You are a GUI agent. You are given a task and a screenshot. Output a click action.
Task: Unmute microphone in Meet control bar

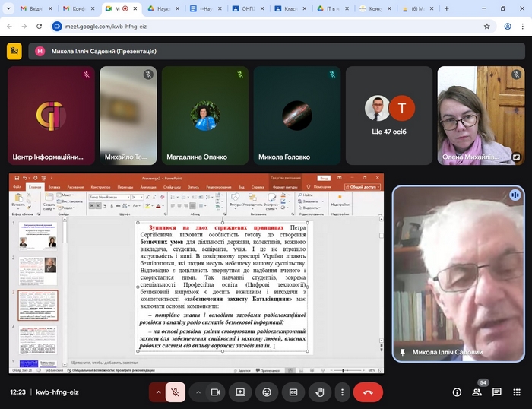175,392
